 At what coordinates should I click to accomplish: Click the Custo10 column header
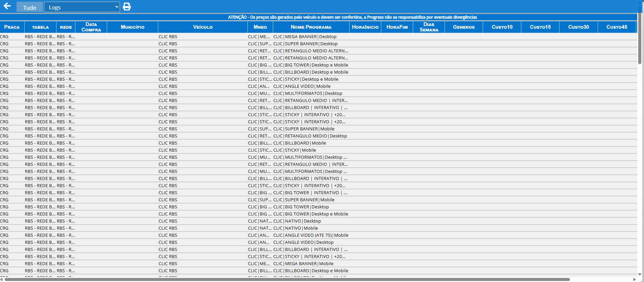pyautogui.click(x=502, y=27)
